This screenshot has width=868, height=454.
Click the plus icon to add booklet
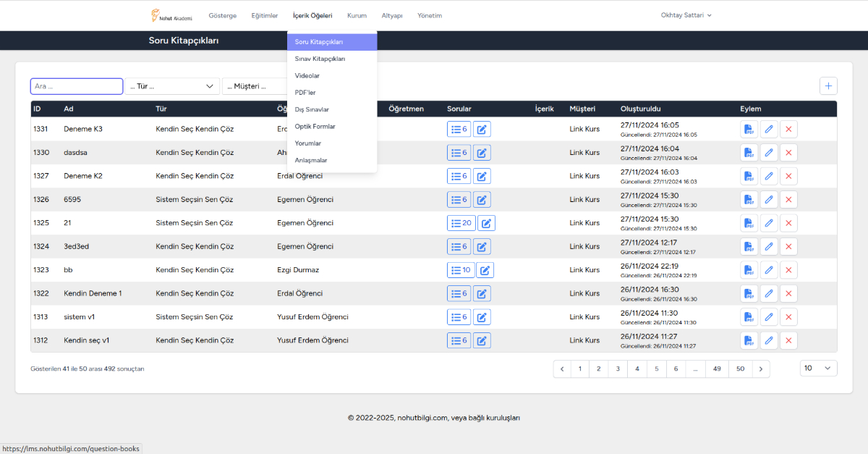coord(828,86)
